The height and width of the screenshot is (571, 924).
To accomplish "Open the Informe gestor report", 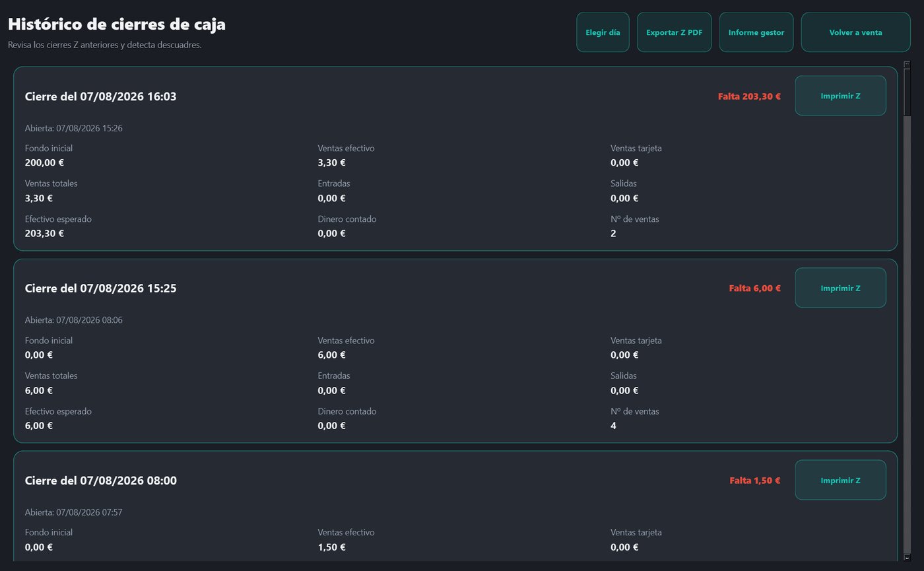I will [x=756, y=32].
